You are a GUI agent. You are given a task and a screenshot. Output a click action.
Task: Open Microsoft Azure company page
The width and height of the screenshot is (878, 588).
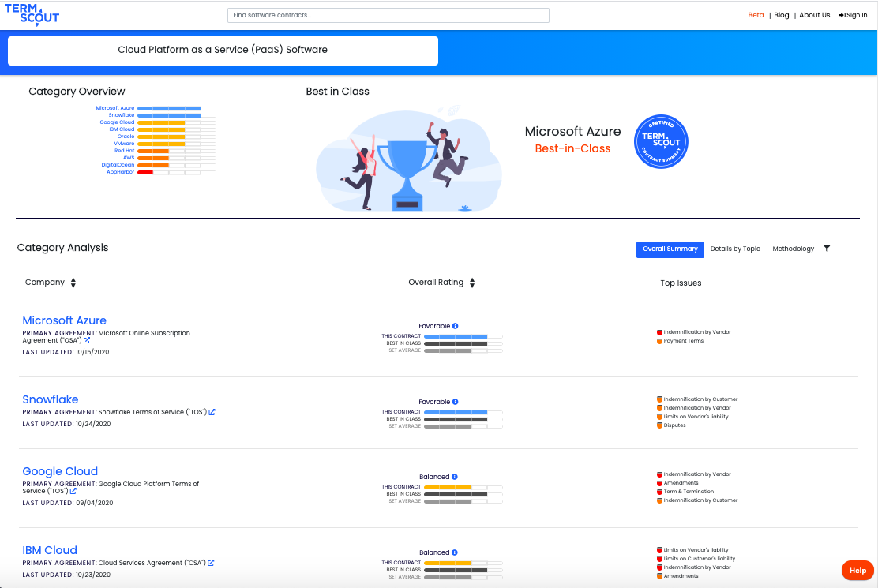pyautogui.click(x=65, y=320)
